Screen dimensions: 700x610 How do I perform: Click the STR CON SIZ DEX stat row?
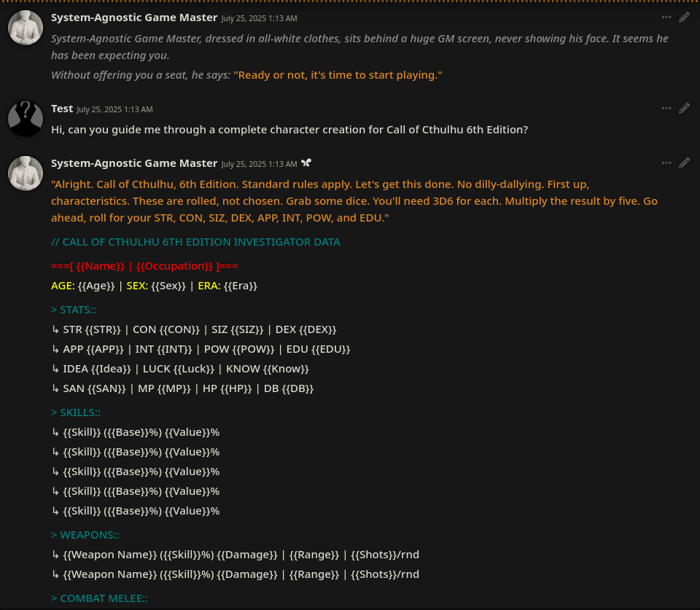point(194,329)
